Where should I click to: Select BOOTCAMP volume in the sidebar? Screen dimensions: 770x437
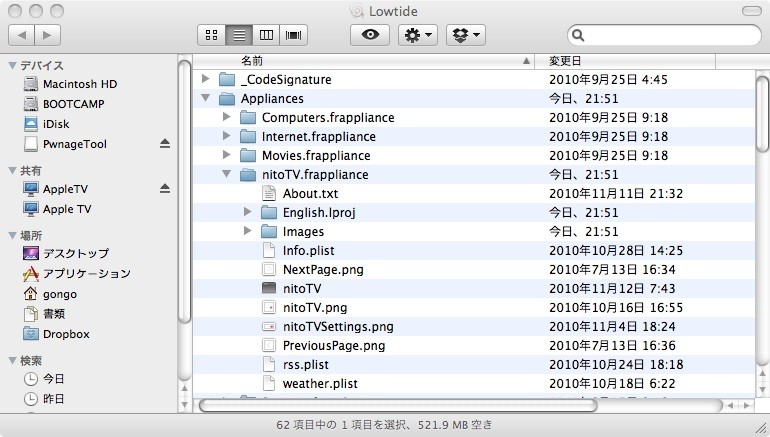(74, 104)
